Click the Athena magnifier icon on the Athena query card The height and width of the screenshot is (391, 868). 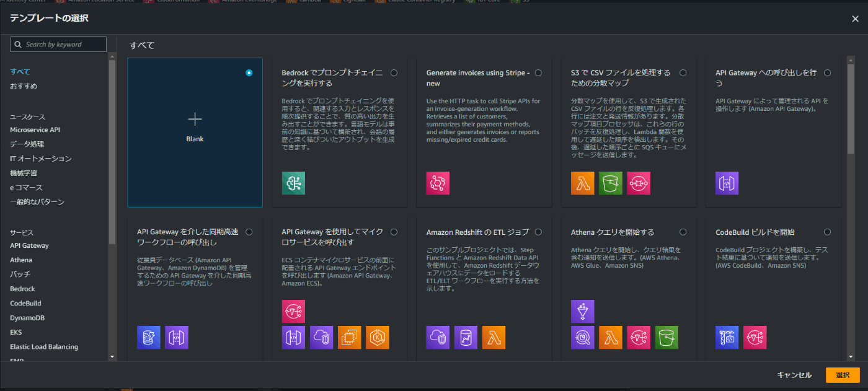pyautogui.click(x=583, y=338)
